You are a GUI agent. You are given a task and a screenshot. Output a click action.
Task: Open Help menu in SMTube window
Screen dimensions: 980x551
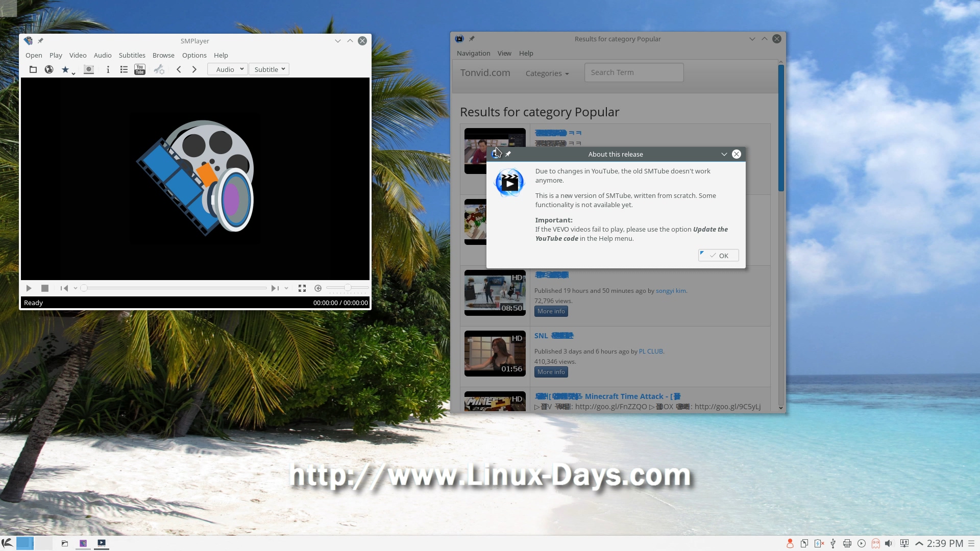pos(526,53)
